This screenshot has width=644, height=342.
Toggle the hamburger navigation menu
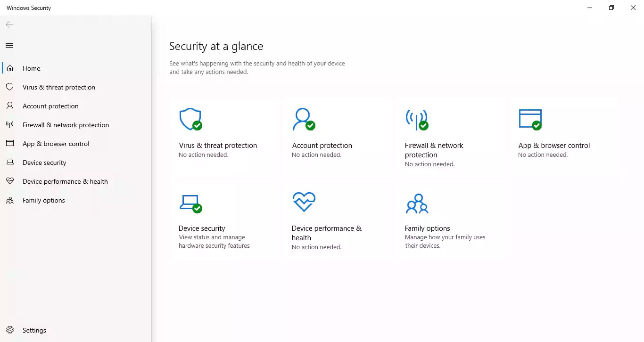point(9,46)
